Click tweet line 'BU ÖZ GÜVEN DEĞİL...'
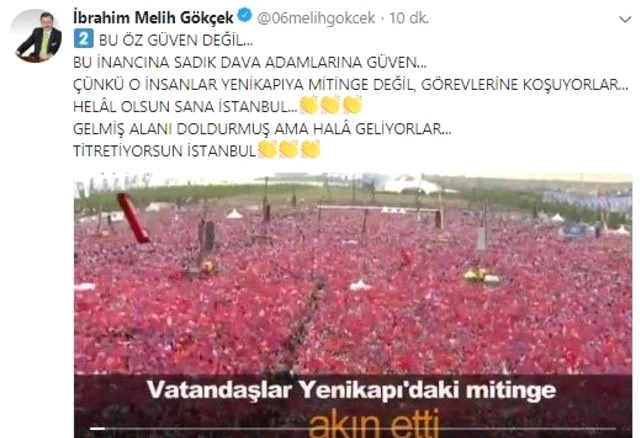Screen dimensions: 640x438 176,40
